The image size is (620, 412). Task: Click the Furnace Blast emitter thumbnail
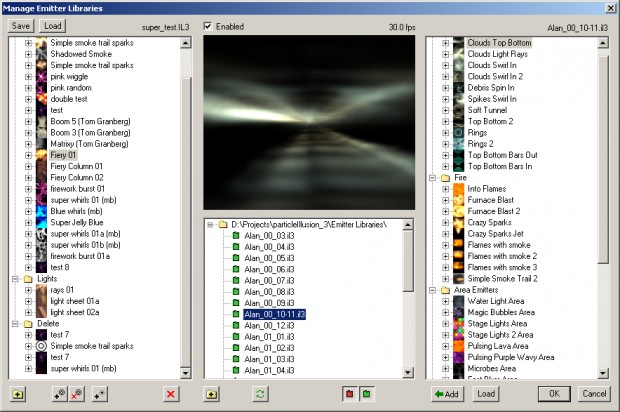[x=459, y=200]
